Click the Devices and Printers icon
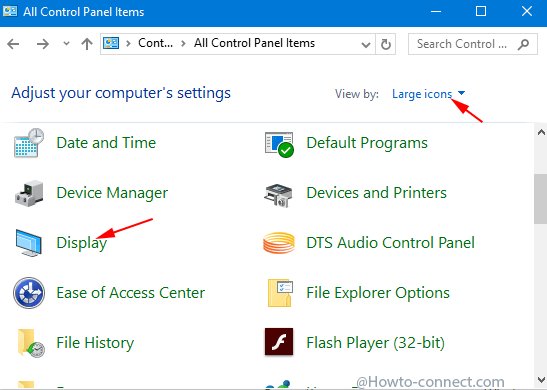This screenshot has height=390, width=547. [278, 195]
